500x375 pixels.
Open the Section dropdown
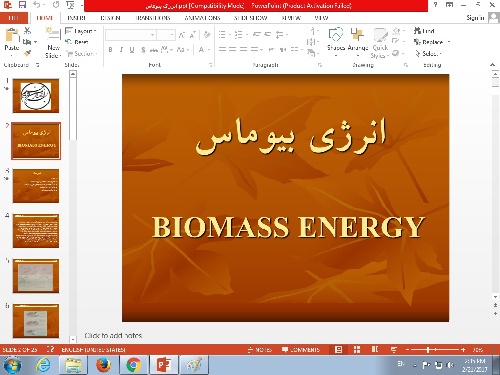(82, 53)
